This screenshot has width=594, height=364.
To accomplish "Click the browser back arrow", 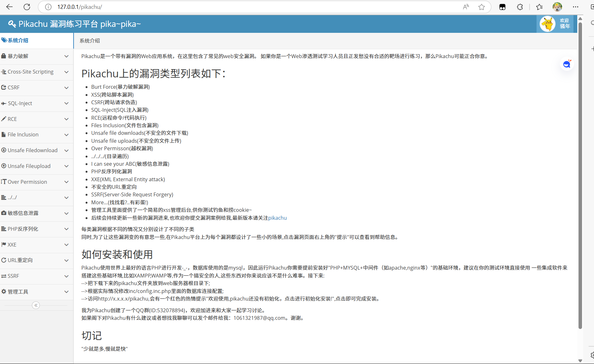I will tap(9, 7).
